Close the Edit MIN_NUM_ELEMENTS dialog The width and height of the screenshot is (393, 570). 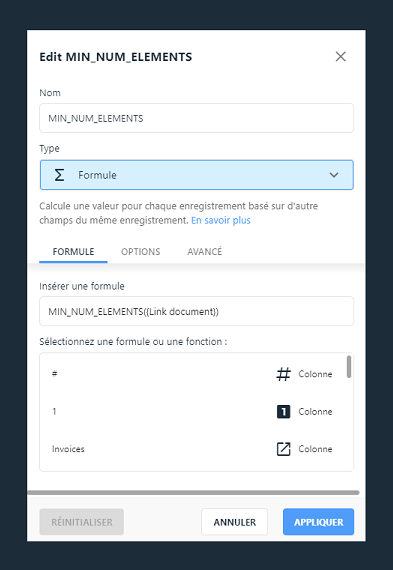click(340, 57)
